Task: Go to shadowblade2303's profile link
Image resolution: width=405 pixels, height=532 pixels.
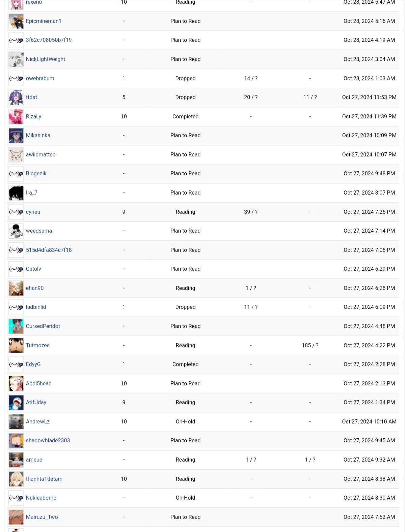Action: point(48,441)
